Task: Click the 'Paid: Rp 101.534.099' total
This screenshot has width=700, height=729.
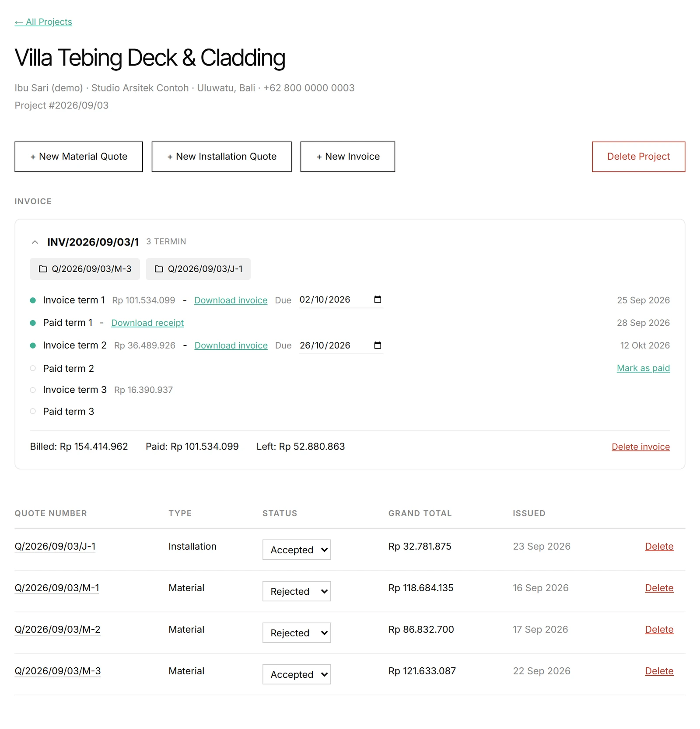Action: 192,446
